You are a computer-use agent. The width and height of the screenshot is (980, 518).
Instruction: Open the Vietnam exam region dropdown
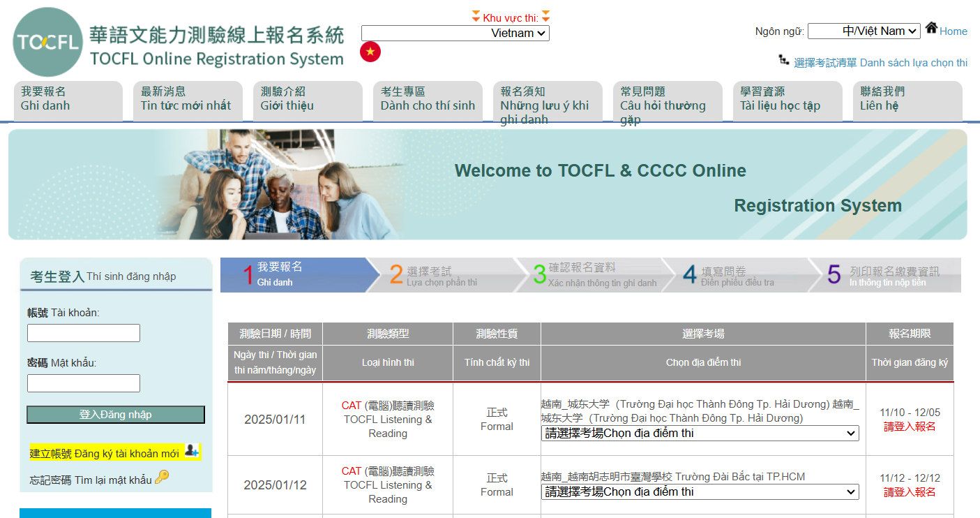(455, 33)
